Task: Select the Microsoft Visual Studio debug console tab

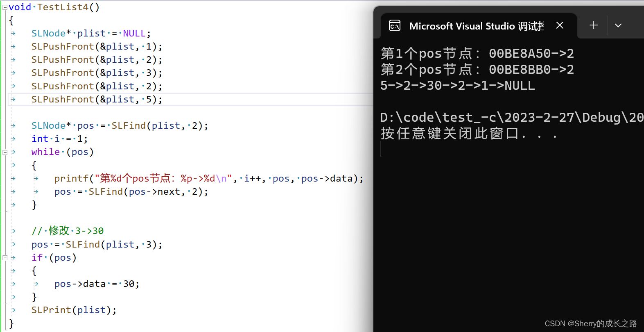Action: tap(479, 26)
